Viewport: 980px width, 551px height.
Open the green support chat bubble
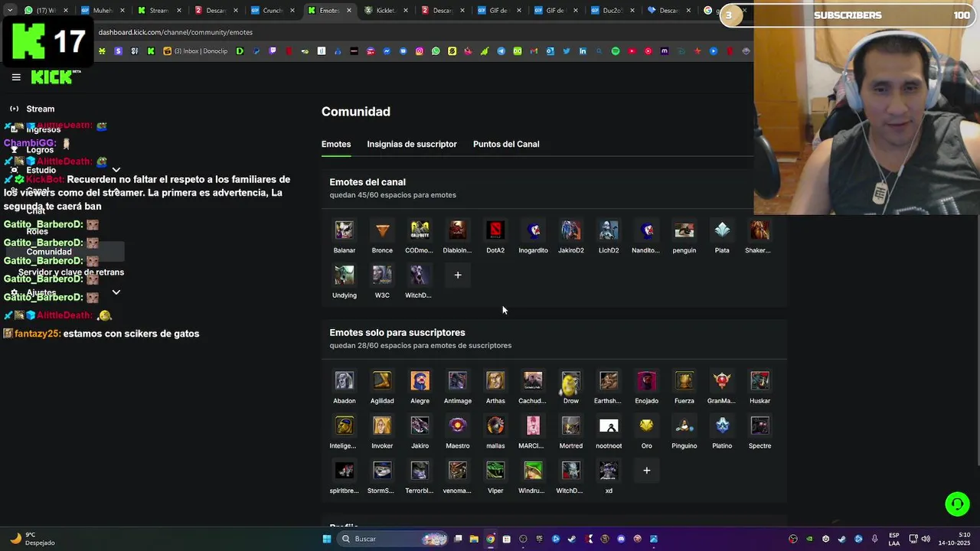coord(957,504)
